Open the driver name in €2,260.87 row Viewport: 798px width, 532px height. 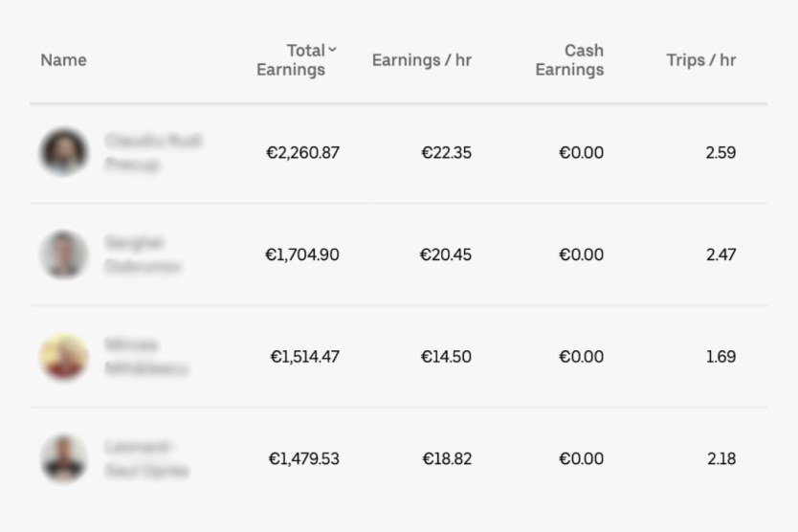pyautogui.click(x=153, y=152)
